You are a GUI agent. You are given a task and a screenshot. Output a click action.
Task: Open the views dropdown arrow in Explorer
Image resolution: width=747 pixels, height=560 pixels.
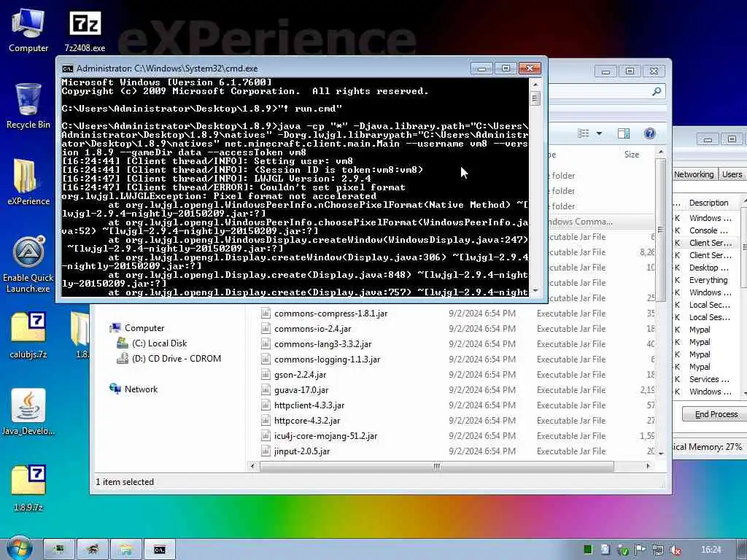(x=599, y=133)
